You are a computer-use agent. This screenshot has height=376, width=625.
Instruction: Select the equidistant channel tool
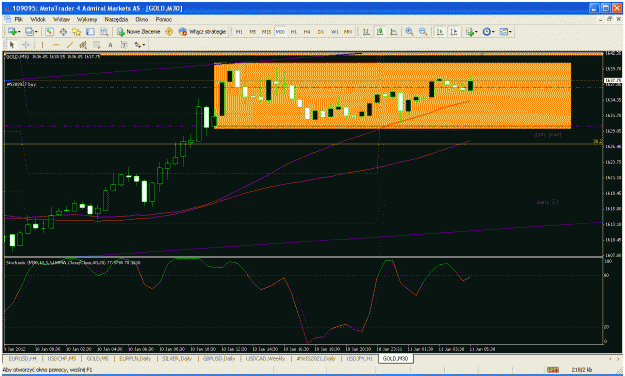(83, 45)
